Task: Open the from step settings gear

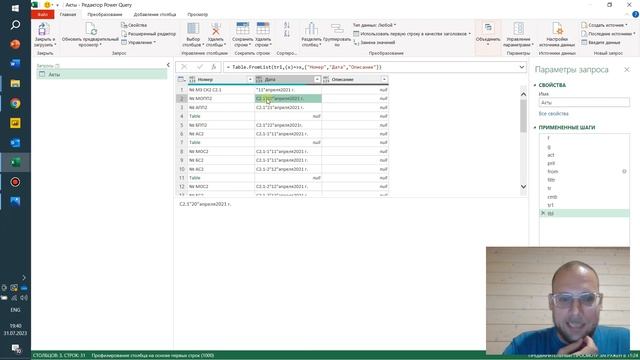Action: 624,171
